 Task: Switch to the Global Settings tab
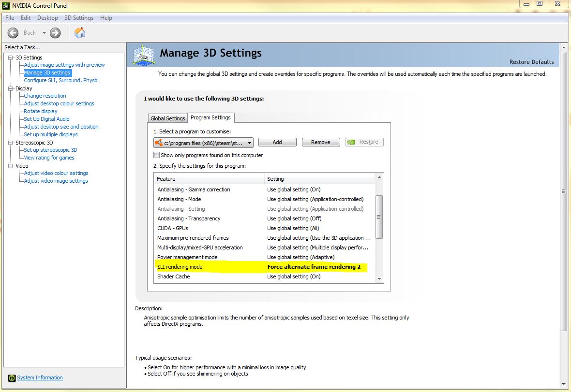[x=167, y=118]
